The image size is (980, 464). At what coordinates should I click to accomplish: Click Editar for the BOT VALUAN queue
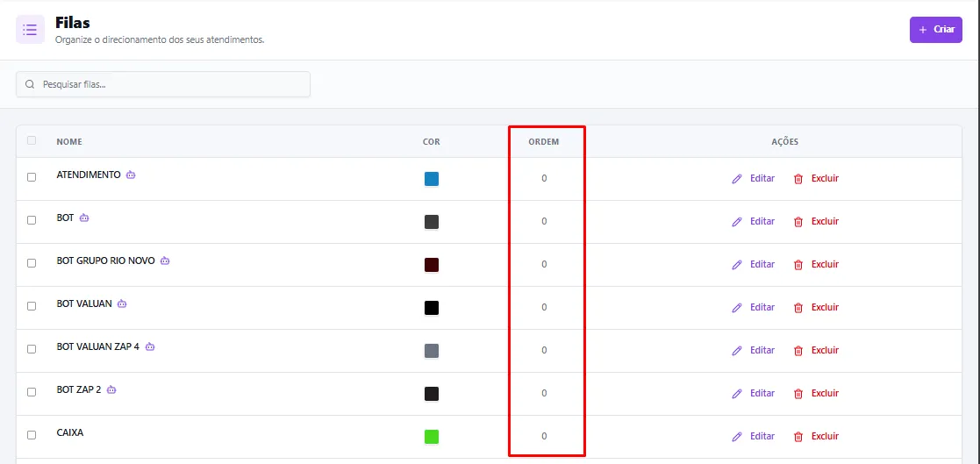[x=762, y=307]
